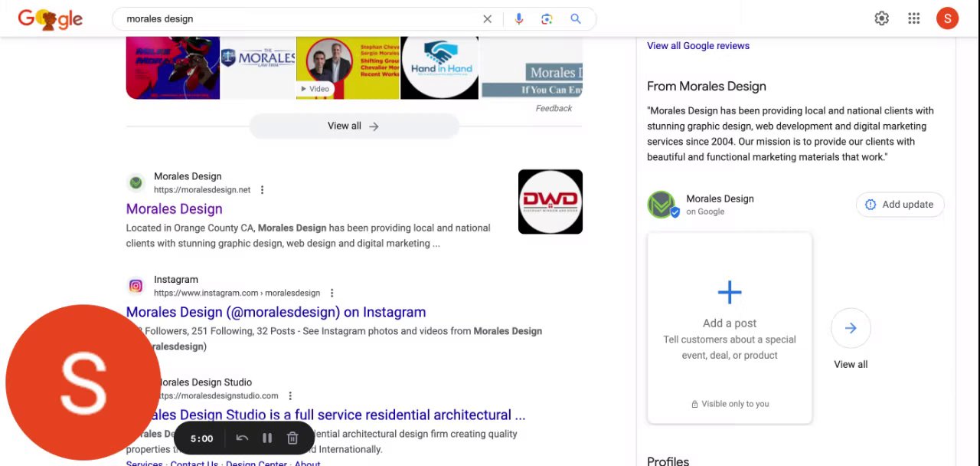This screenshot has width=980, height=466.
Task: Open the Hand in Hand image thumbnail
Action: click(x=439, y=67)
